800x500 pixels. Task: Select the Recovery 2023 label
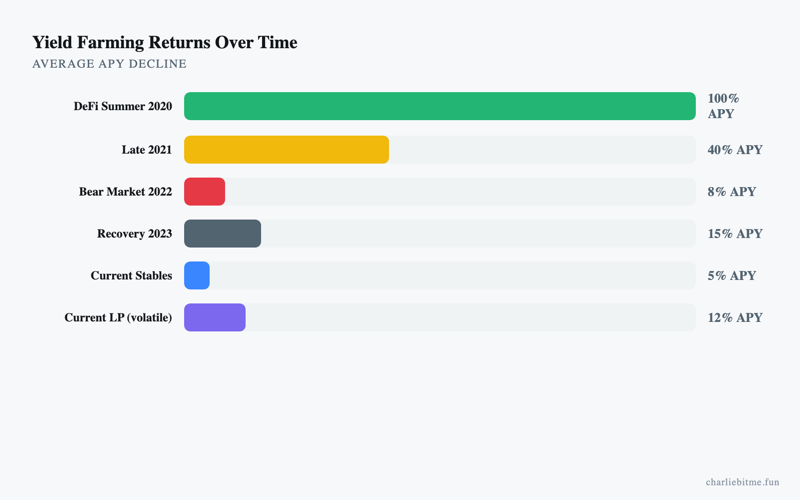pos(135,234)
